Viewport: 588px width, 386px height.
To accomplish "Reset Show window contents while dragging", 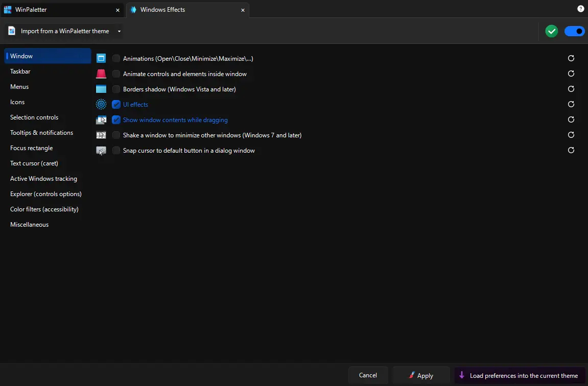I will click(571, 119).
